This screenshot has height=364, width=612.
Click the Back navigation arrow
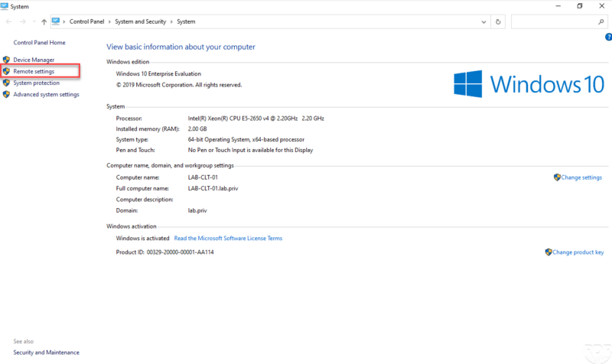(8, 22)
